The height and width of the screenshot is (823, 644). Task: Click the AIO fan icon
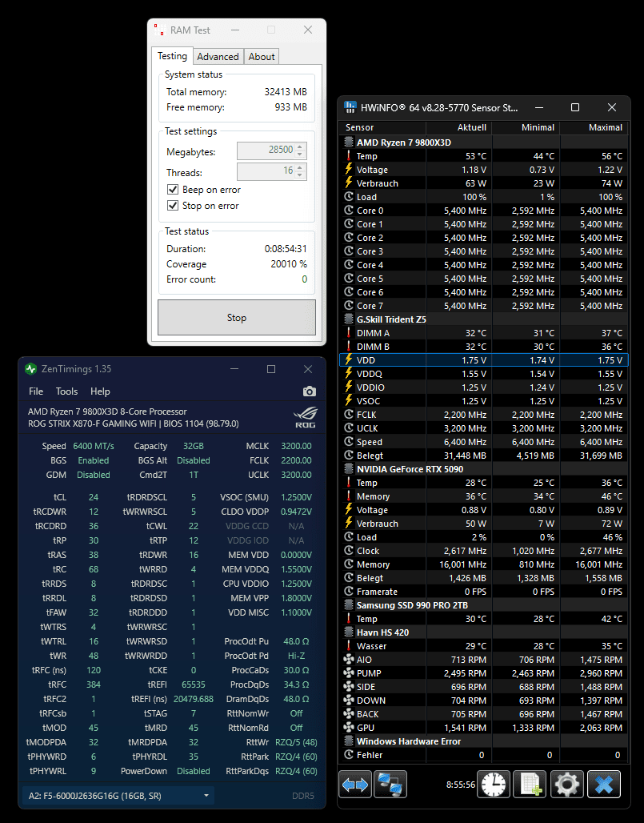coord(348,659)
